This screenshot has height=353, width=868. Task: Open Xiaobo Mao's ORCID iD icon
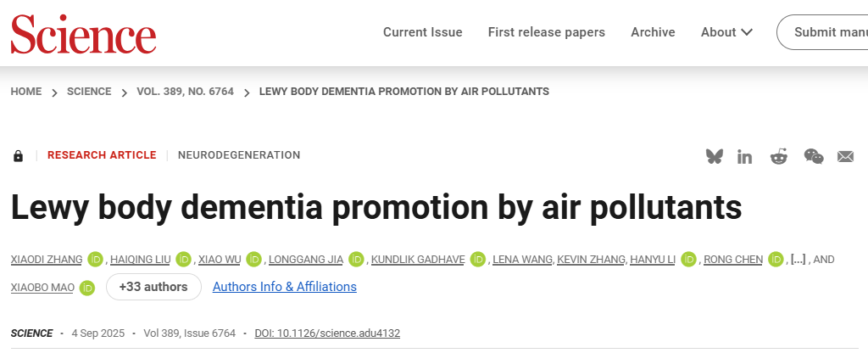[86, 288]
